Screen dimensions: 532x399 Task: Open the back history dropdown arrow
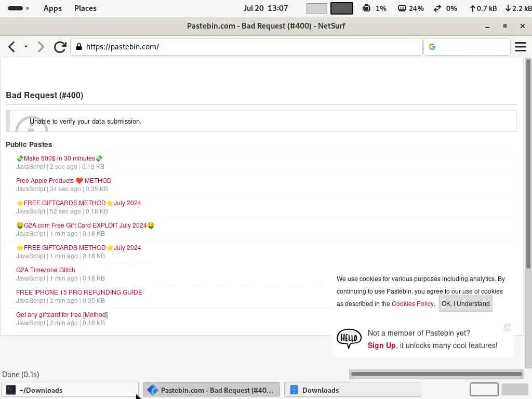[26, 46]
